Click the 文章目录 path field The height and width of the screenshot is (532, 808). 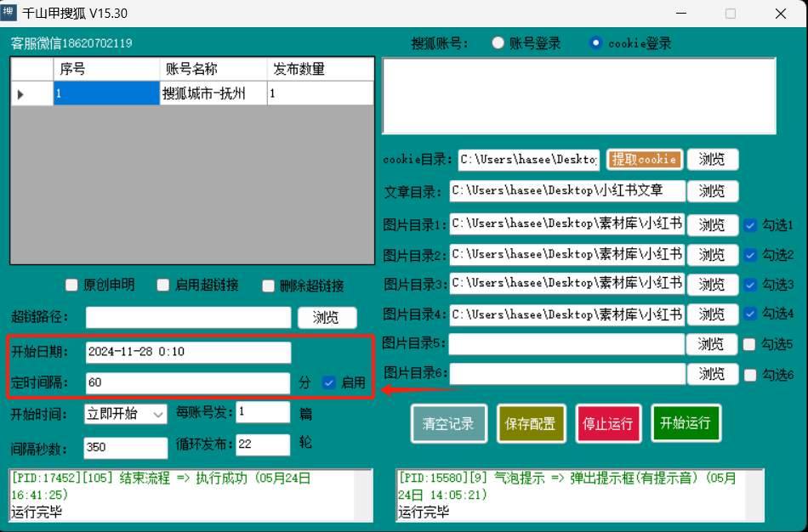pyautogui.click(x=567, y=191)
